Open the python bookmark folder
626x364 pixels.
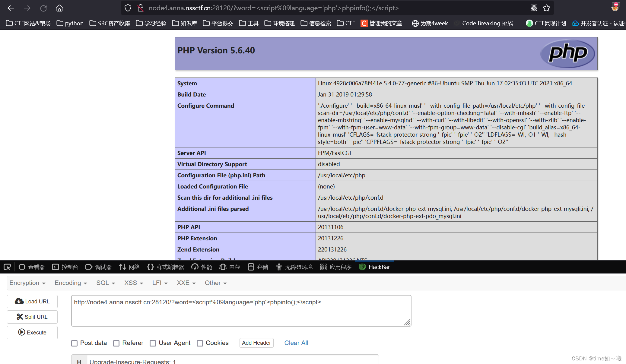[70, 23]
